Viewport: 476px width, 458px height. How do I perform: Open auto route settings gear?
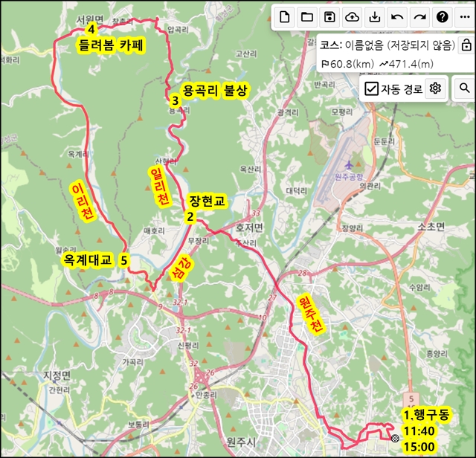[x=435, y=88]
